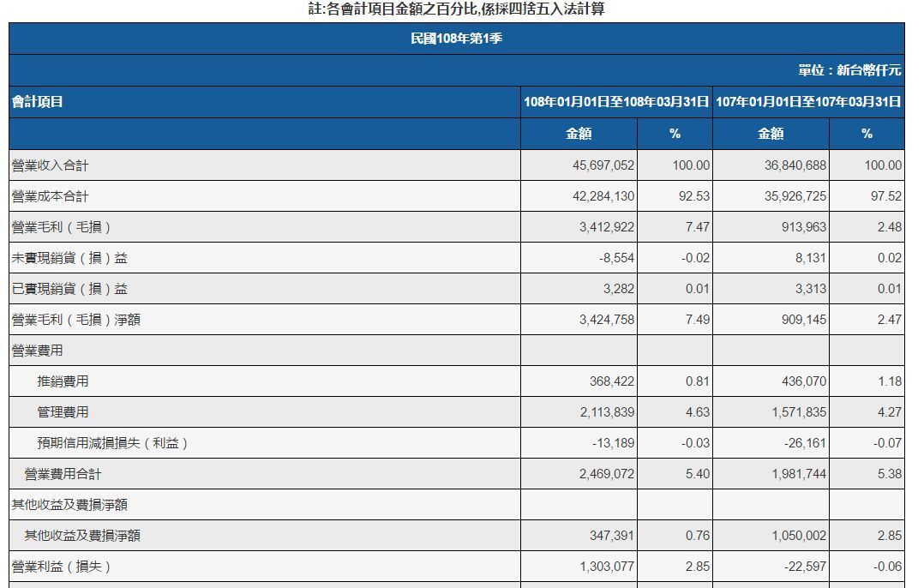Click the 民國108年第1季 title bar
The image size is (924, 588).
456,39
